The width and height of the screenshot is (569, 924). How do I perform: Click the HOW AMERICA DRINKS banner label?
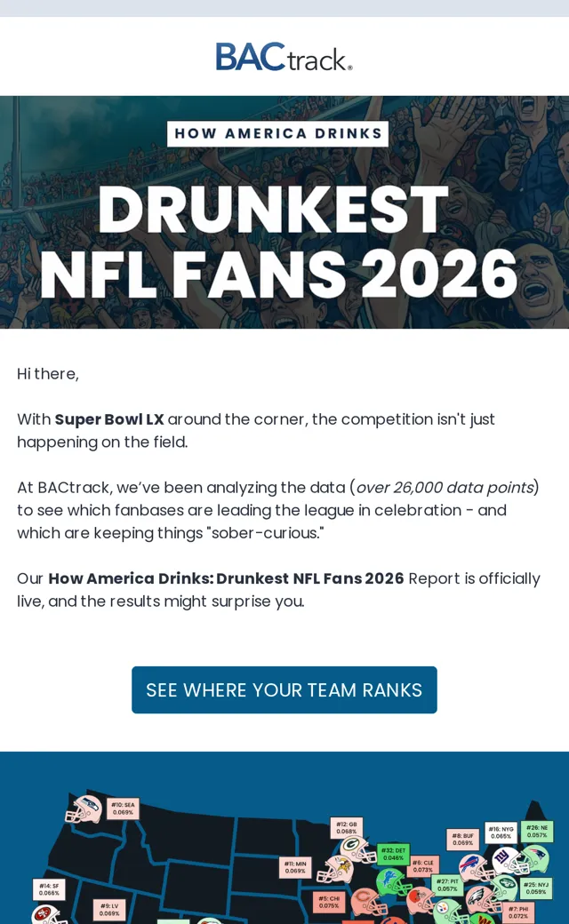[278, 134]
